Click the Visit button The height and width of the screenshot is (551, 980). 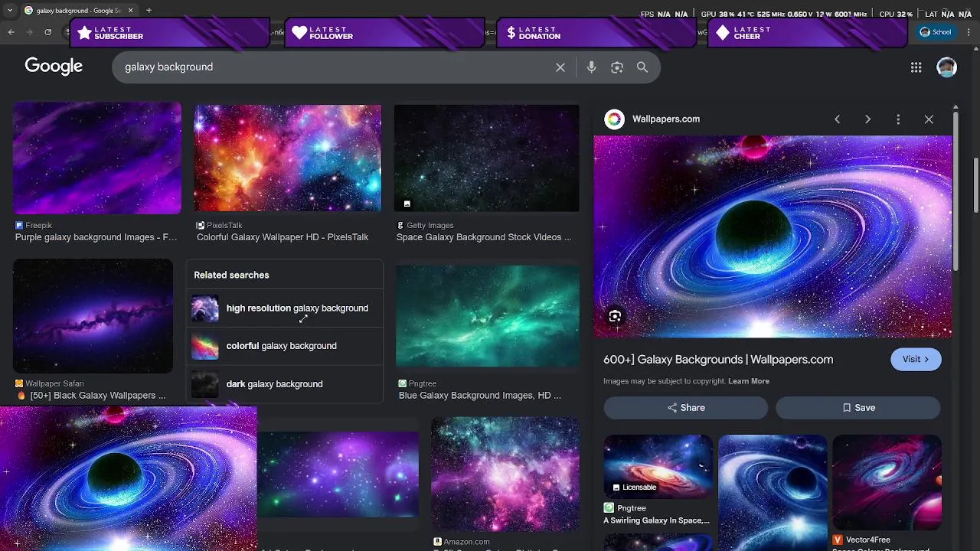(916, 359)
